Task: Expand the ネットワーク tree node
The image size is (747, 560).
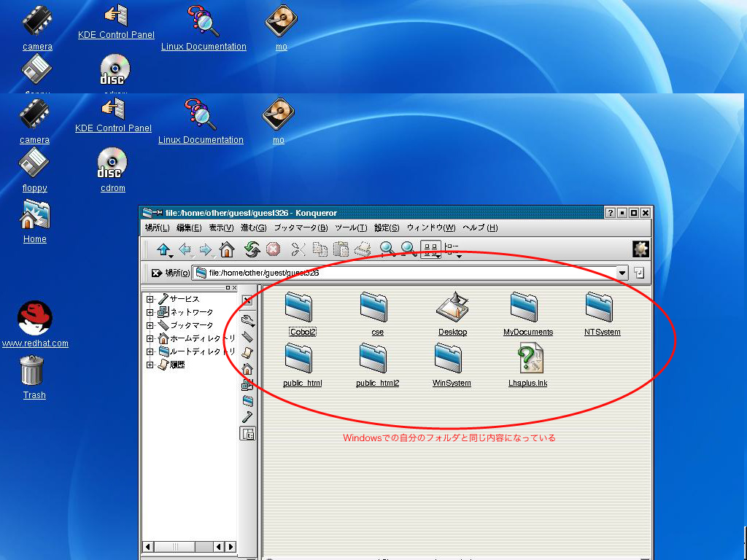Action: tap(150, 312)
